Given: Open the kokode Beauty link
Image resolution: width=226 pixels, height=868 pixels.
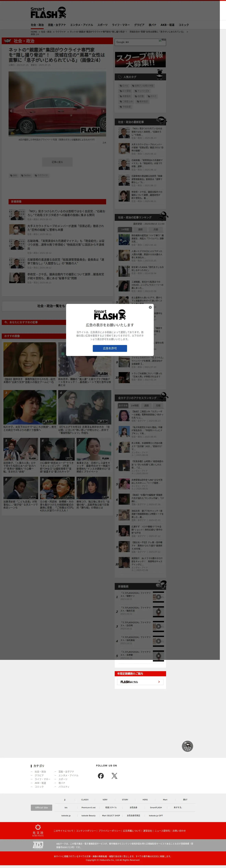Looking at the screenshot, I should click(x=89, y=815).
